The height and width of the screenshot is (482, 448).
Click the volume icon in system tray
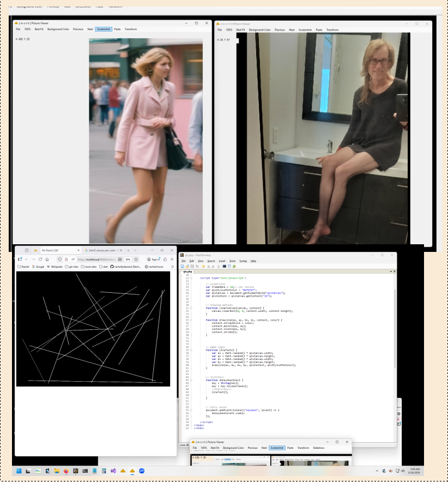(x=403, y=471)
